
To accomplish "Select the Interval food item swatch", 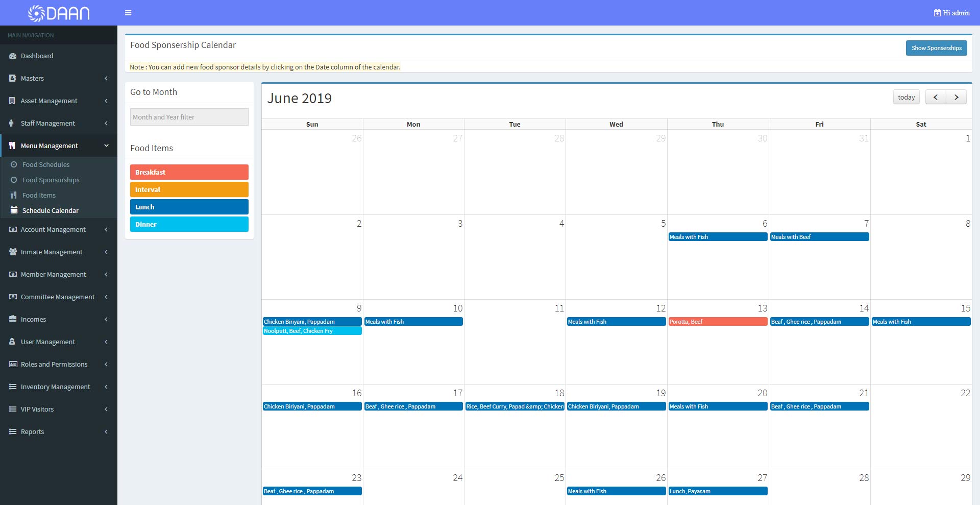I will 189,189.
